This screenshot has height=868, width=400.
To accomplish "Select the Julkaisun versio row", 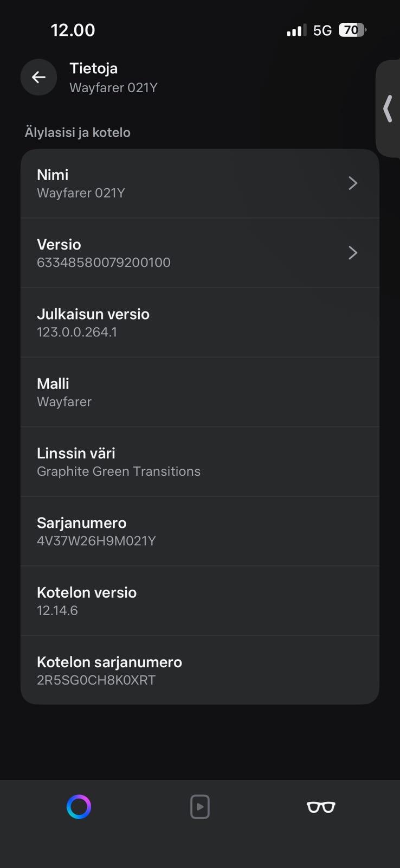I will tap(199, 322).
